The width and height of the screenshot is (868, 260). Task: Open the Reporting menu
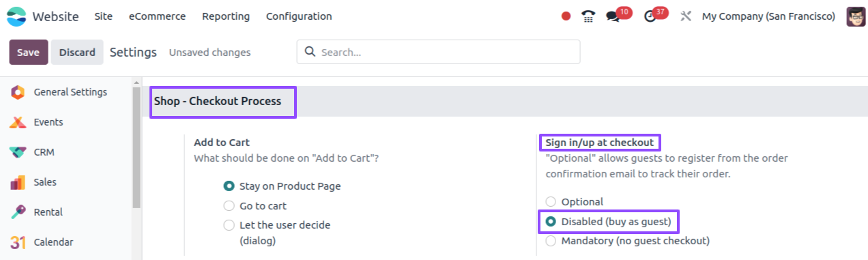226,16
